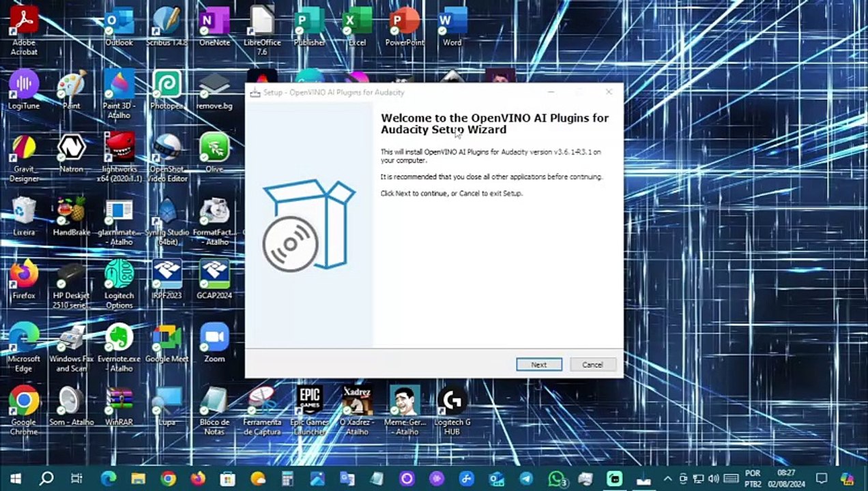The height and width of the screenshot is (491, 868).
Task: Select the Google Meet desktop icon
Action: (167, 343)
